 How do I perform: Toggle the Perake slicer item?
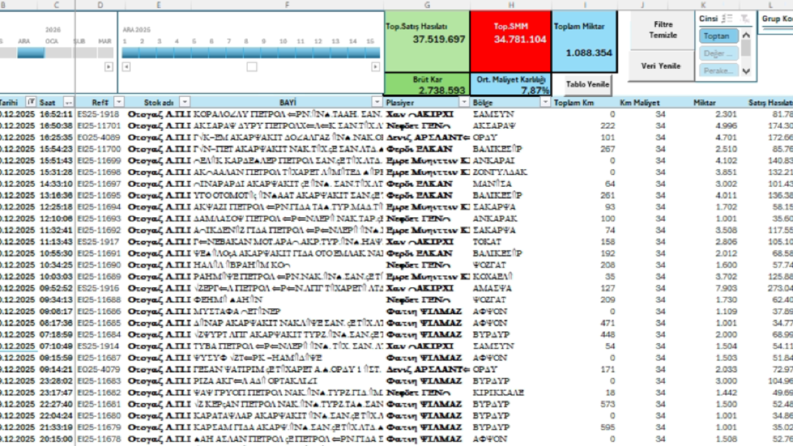coord(719,70)
